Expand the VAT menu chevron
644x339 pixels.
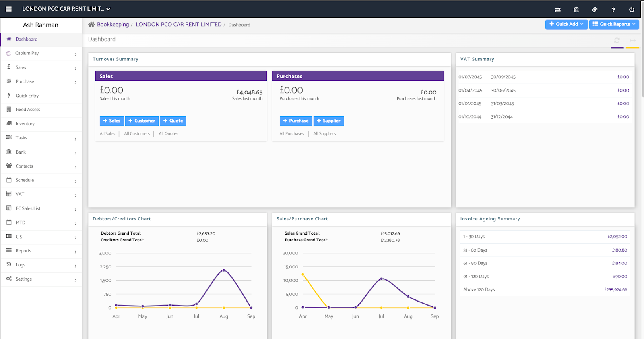coord(76,195)
